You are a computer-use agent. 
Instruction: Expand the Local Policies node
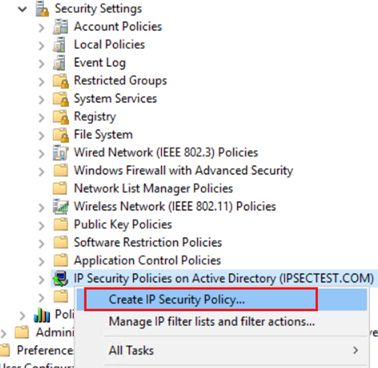click(x=41, y=45)
